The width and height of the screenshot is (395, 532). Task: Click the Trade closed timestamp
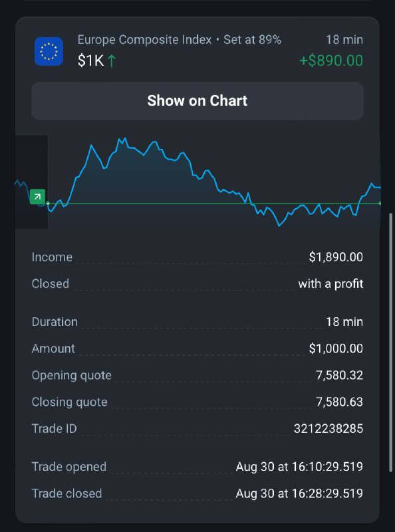[299, 493]
